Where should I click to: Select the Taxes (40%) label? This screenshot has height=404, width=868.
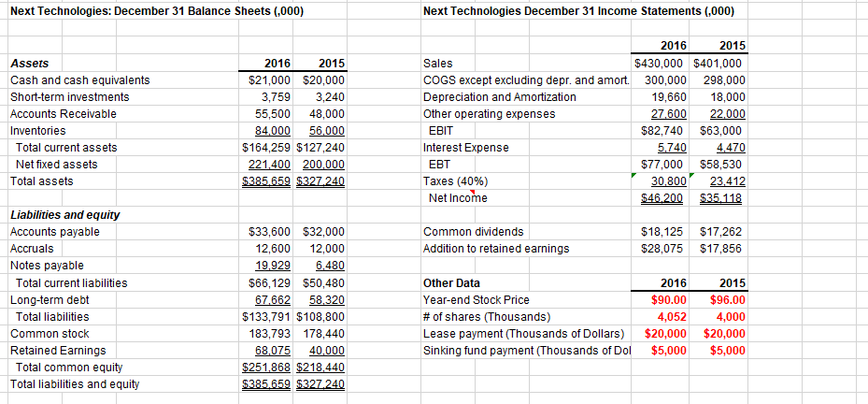pyautogui.click(x=456, y=181)
